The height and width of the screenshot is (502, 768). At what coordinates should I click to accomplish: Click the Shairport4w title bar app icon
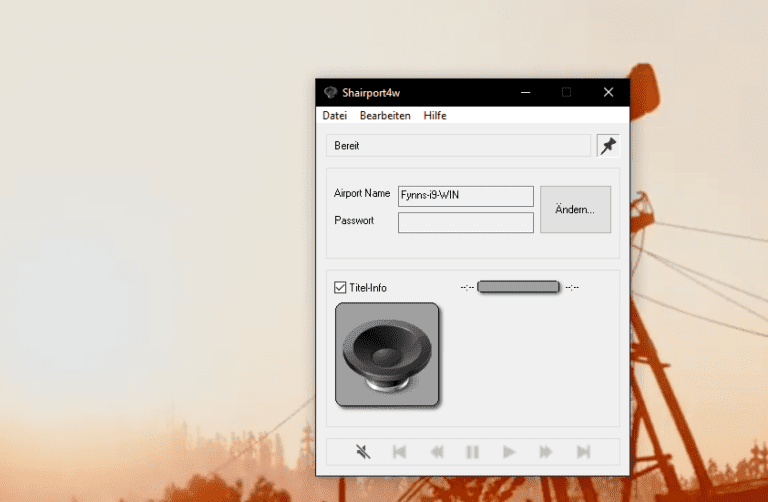point(331,93)
